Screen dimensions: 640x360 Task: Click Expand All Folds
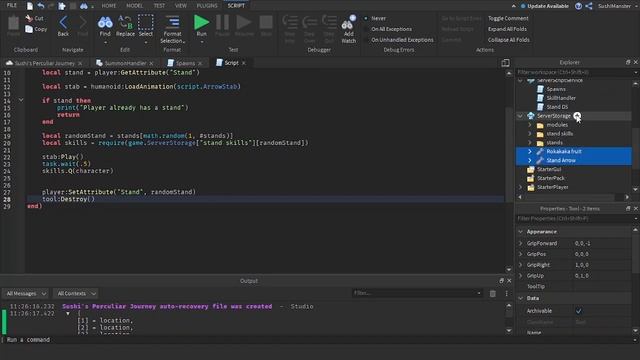click(x=507, y=29)
